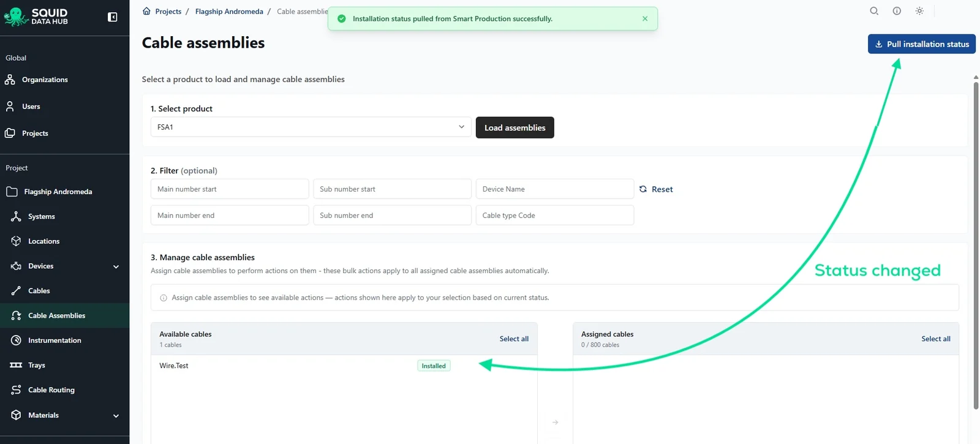Screen dimensions: 980x444
Task: Toggle light/dark theme sun icon
Action: 919,11
